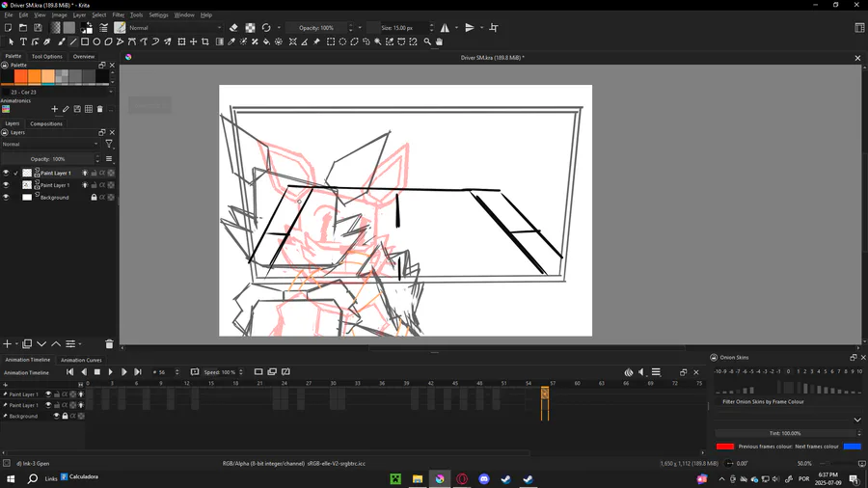Open the horizontal mirror options arrow
This screenshot has height=488, width=868.
pyautogui.click(x=456, y=28)
